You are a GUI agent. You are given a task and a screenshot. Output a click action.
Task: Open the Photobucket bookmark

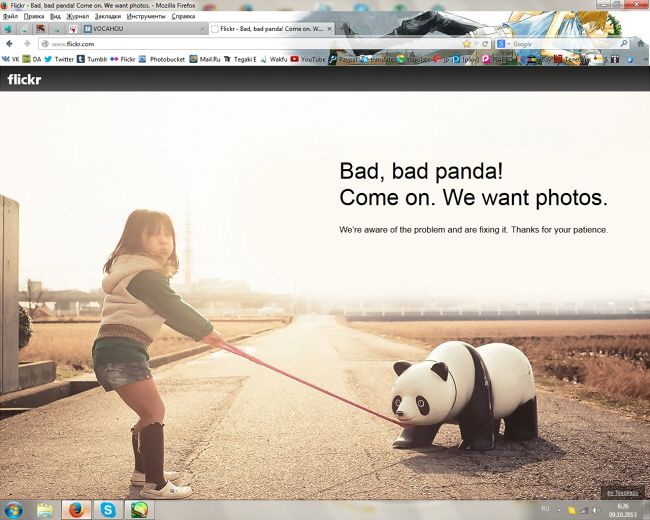(162, 59)
